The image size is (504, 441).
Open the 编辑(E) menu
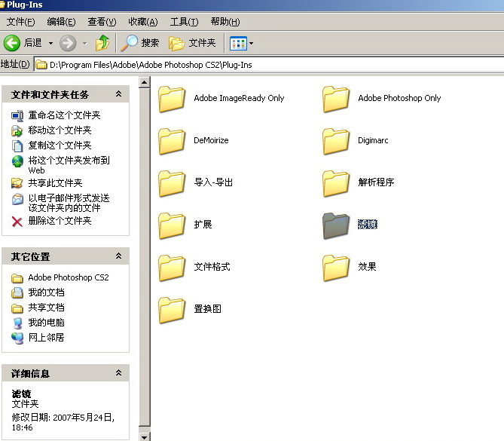61,22
